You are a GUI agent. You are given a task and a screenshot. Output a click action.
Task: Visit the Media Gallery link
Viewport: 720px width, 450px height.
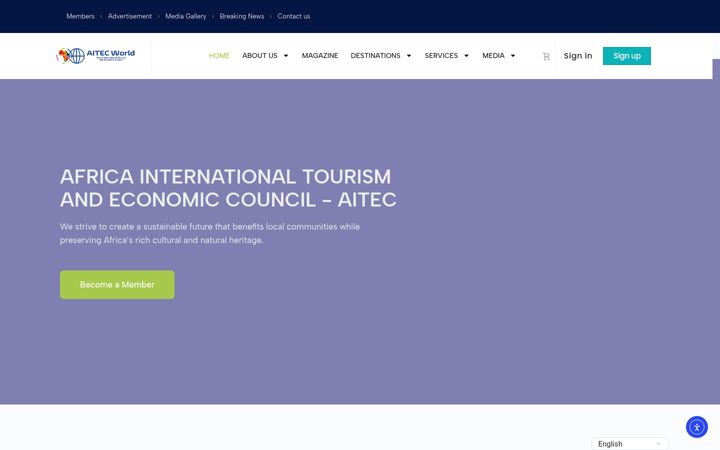click(x=186, y=16)
